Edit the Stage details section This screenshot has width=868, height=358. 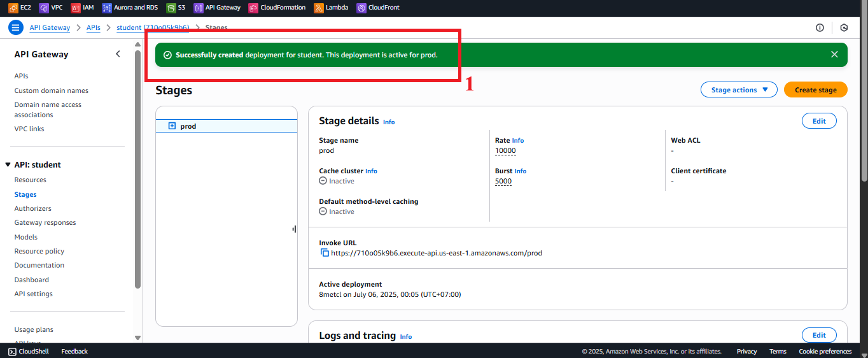[819, 121]
